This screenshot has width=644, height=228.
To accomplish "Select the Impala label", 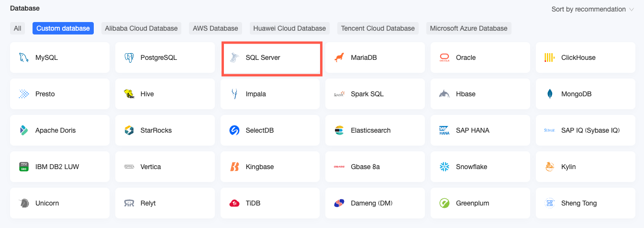I will 256,94.
